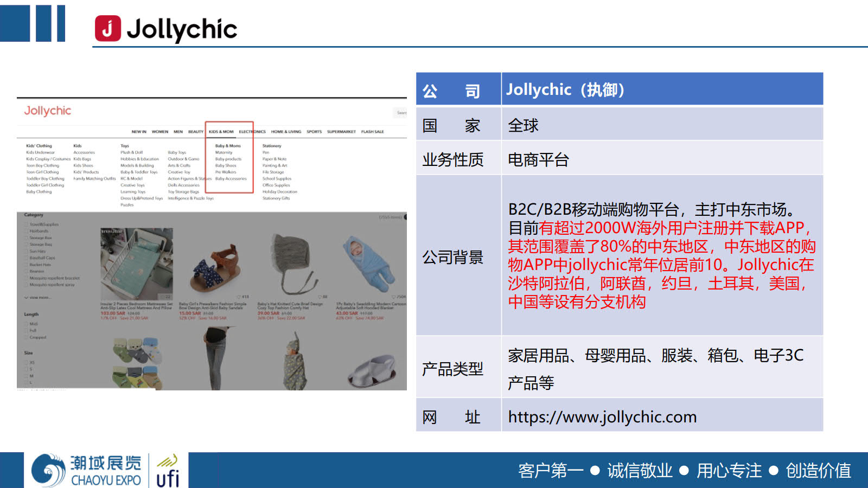Click the '产品类型' row label

(x=452, y=369)
